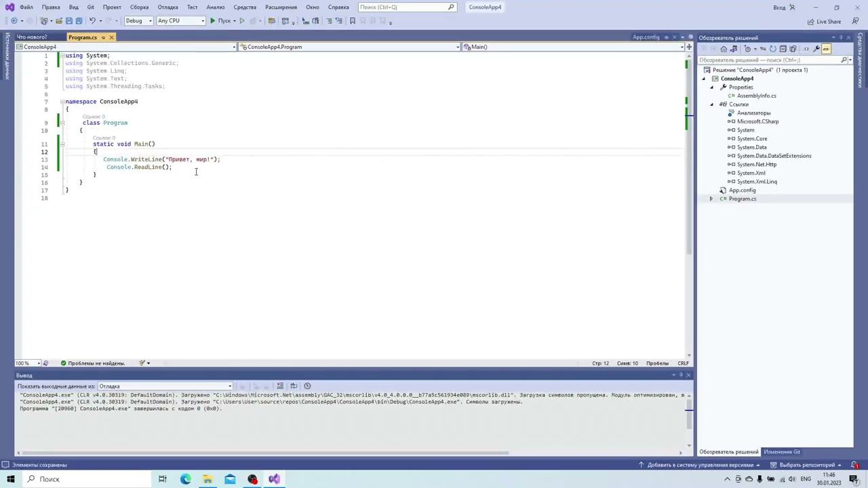Click Properties wrench icon in Solution Explorer
The height and width of the screenshot is (488, 868).
pos(816,49)
